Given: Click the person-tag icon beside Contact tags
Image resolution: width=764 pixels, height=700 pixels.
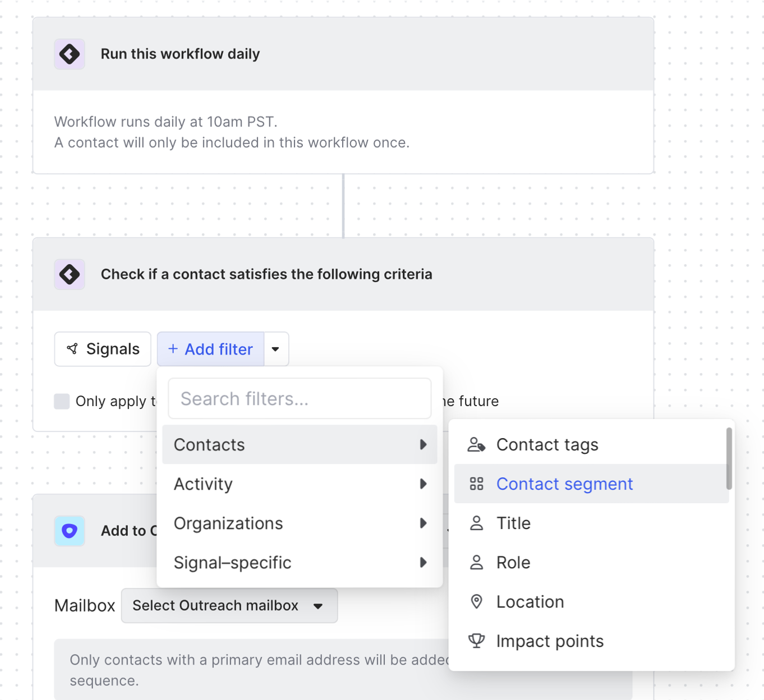Looking at the screenshot, I should click(x=476, y=444).
